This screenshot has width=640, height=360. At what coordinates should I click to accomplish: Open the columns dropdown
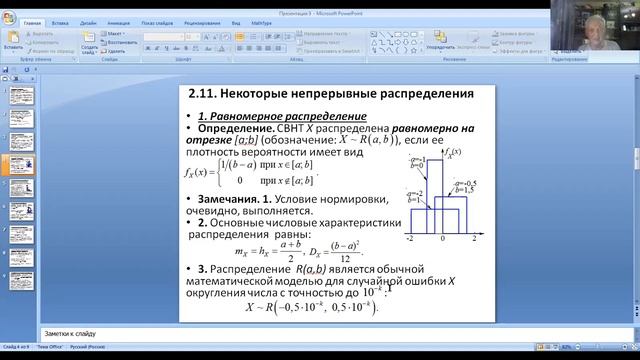(x=279, y=49)
